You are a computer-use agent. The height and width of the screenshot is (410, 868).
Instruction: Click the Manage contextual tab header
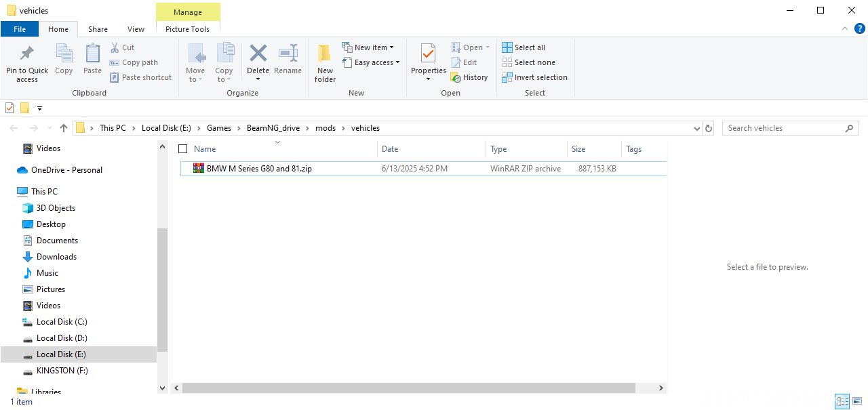pos(188,12)
